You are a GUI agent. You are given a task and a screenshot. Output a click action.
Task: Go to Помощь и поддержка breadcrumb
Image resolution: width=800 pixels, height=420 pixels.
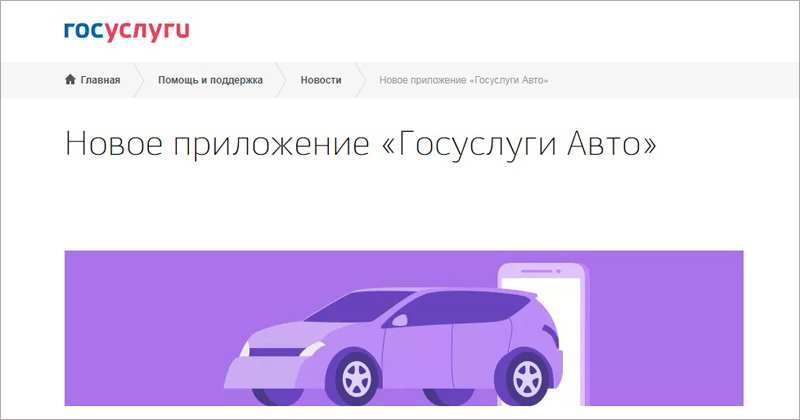coord(210,80)
